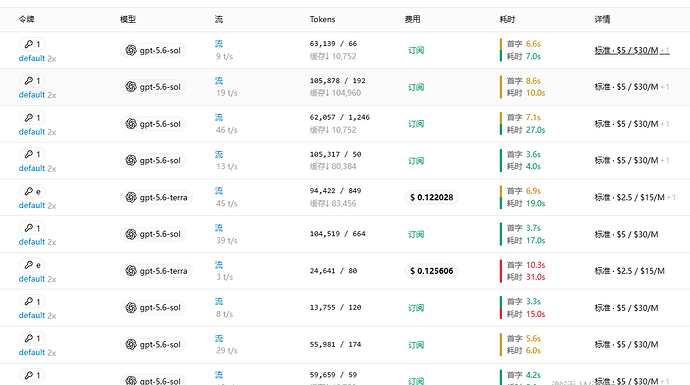Click the 19 t/s stream speed
Screen dimensions: 690x385
pos(227,93)
